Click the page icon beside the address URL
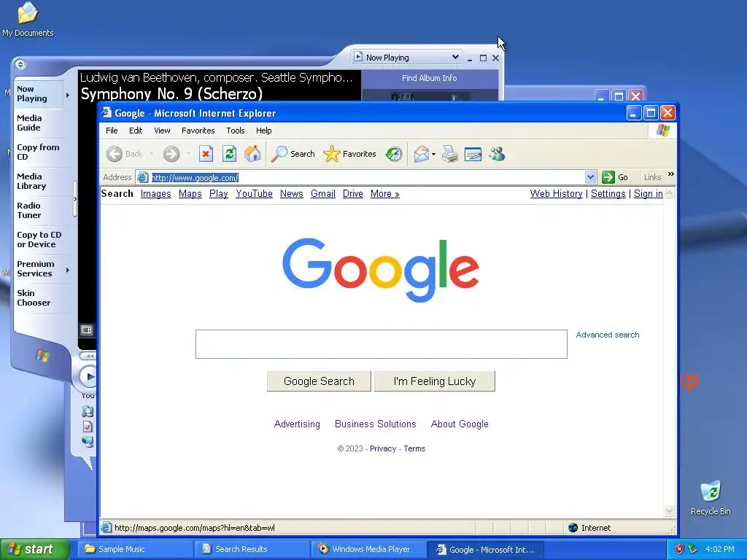The image size is (747, 560). click(x=142, y=178)
